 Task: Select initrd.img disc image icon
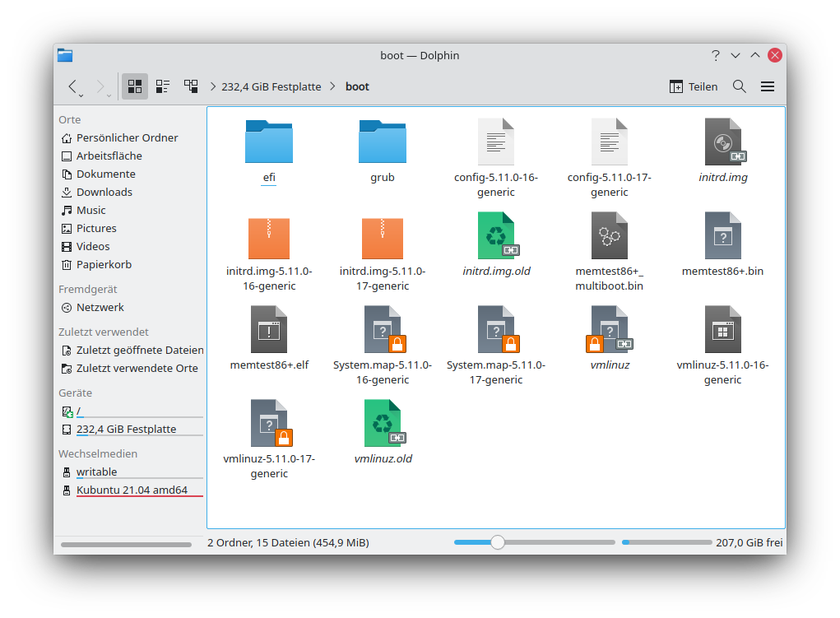723,142
